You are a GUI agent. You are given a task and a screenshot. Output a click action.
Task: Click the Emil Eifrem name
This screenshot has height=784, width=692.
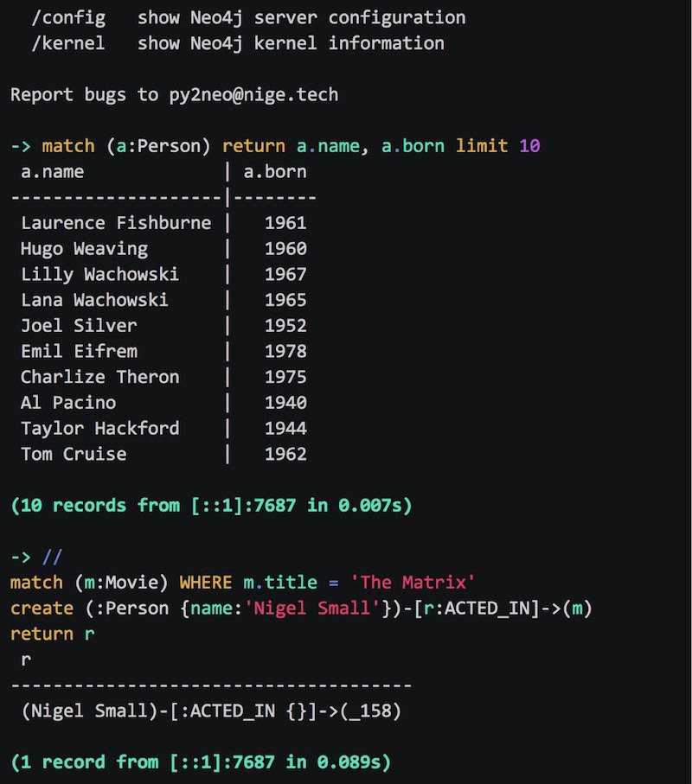pos(79,352)
